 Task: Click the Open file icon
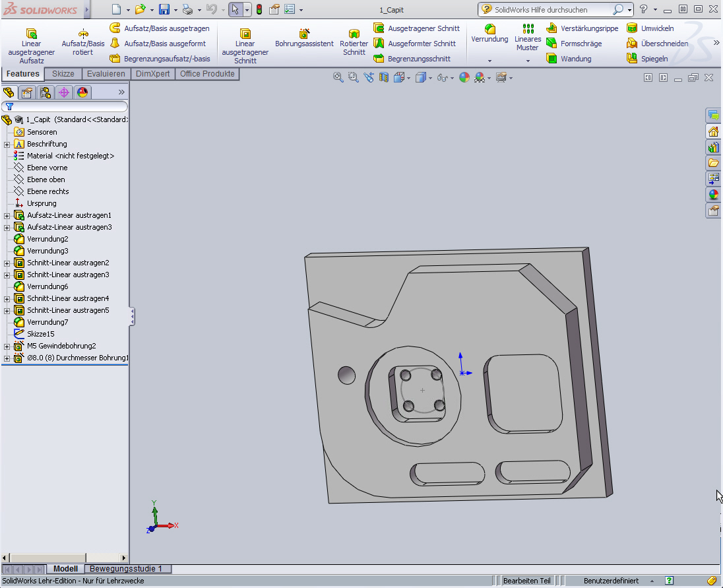pos(140,9)
